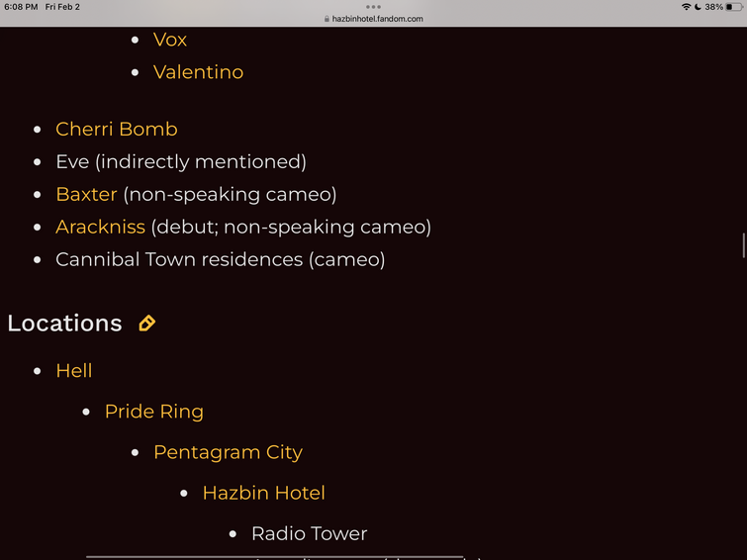
Task: Tap the Fri Feb 2 date display
Action: (x=62, y=7)
